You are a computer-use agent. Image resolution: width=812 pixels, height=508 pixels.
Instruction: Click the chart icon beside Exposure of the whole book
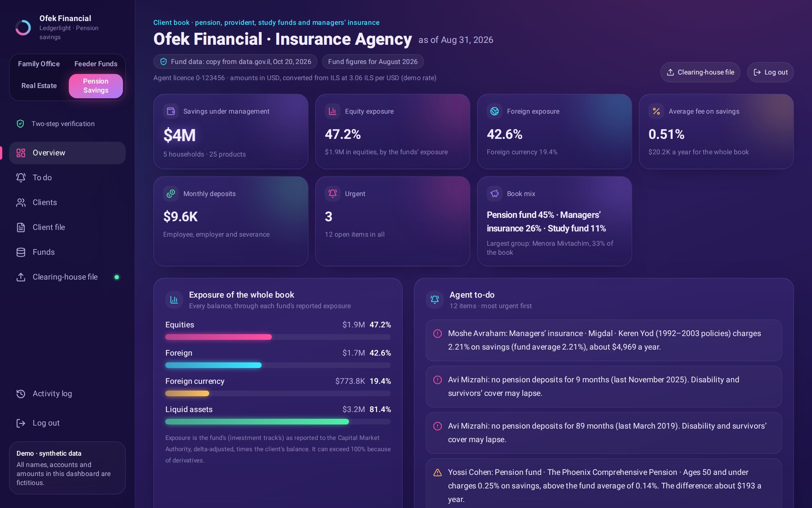click(x=174, y=300)
